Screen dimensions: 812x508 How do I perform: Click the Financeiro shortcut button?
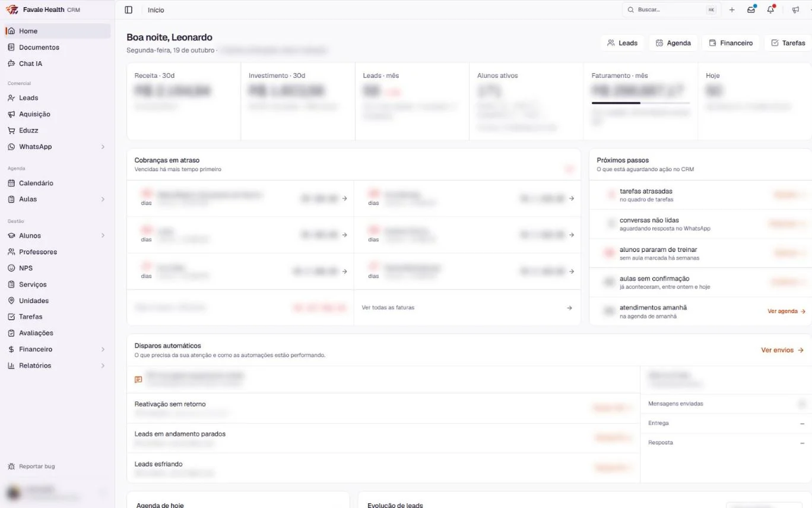(731, 43)
